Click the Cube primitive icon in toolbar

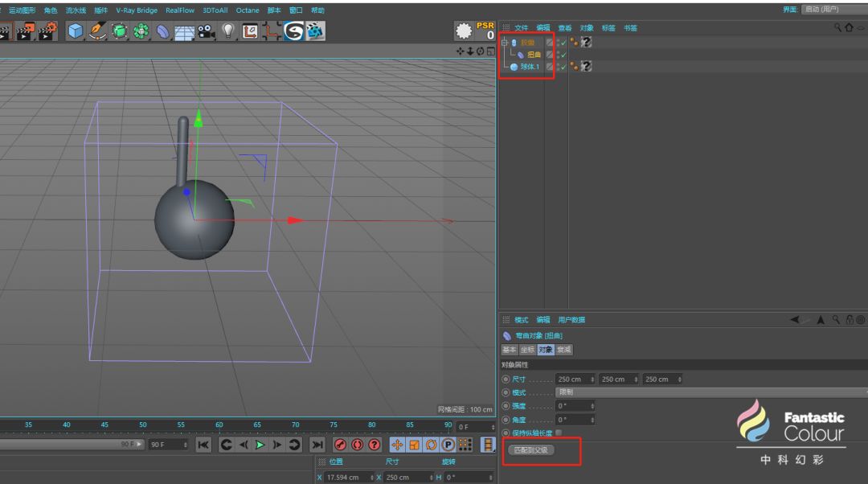(76, 31)
